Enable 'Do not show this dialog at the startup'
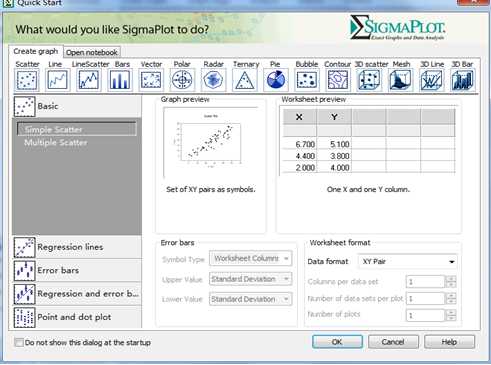 pos(19,342)
